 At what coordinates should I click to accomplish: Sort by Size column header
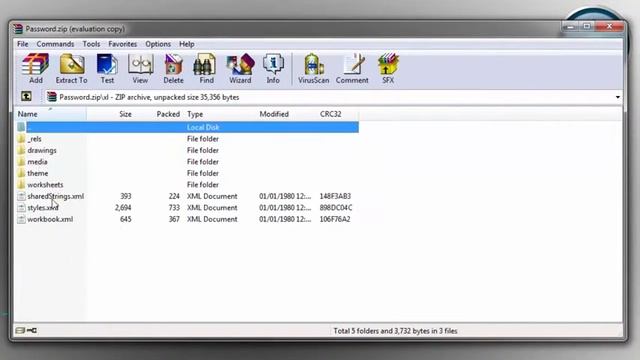pyautogui.click(x=110, y=114)
